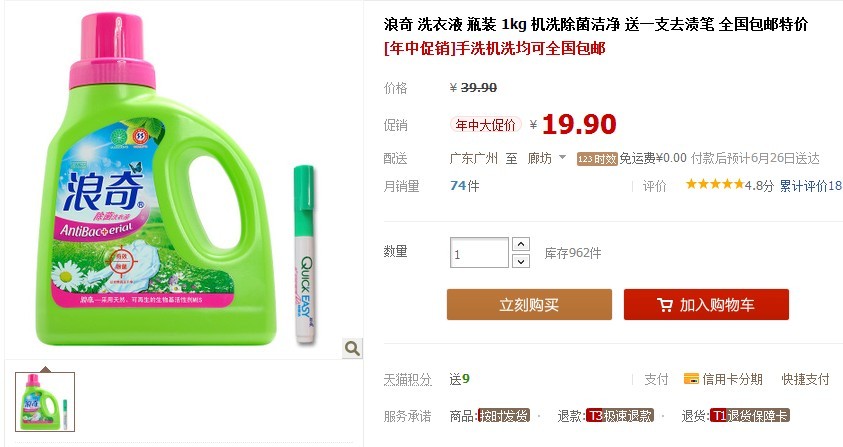
Task: Click the 按时发货 on-time shipping badge
Action: (504, 415)
